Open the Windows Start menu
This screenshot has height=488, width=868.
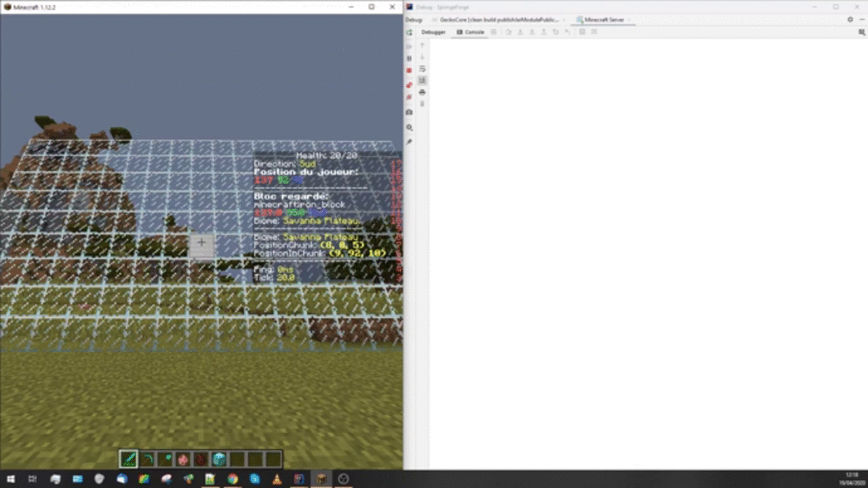(x=11, y=479)
